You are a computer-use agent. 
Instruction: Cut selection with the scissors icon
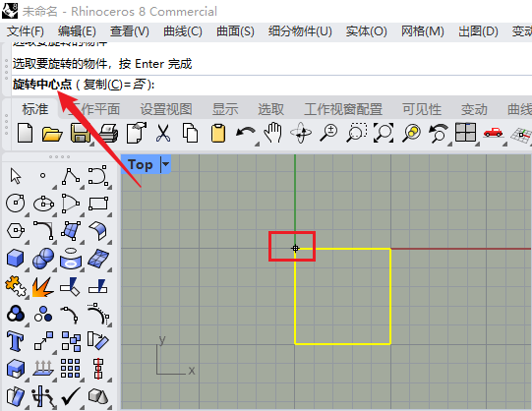pyautogui.click(x=163, y=133)
